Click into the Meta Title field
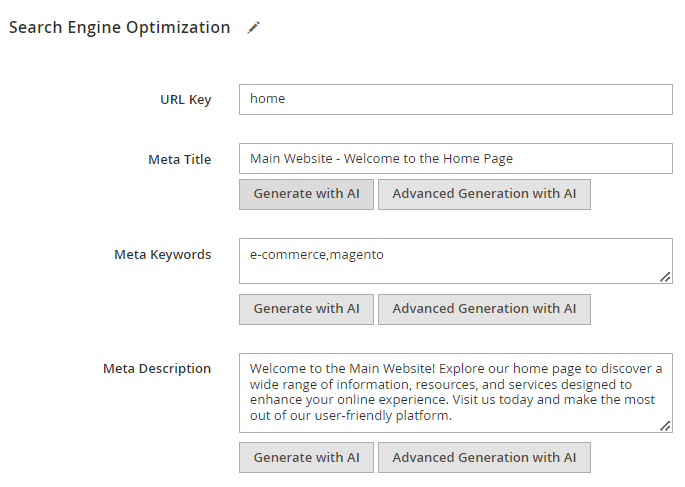Screen dimensions: 685x487 (456, 159)
